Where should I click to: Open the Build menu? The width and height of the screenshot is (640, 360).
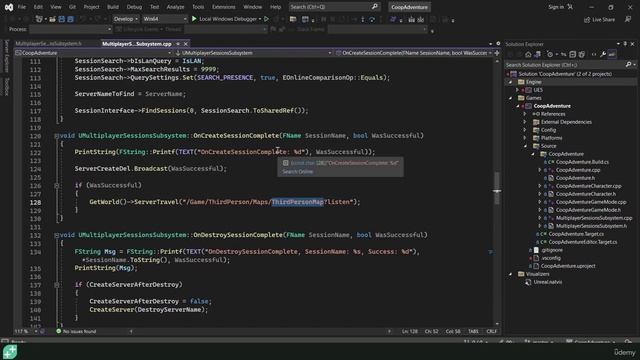[x=113, y=7]
